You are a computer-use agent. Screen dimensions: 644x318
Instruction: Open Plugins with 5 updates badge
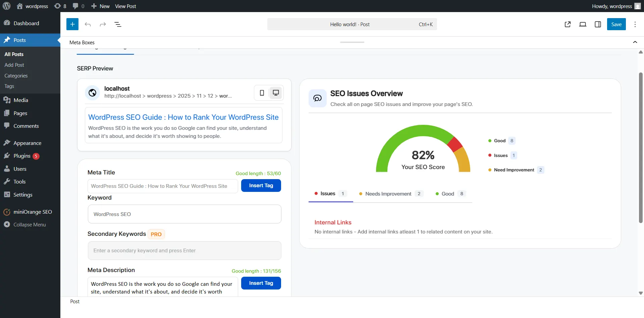[x=30, y=156]
